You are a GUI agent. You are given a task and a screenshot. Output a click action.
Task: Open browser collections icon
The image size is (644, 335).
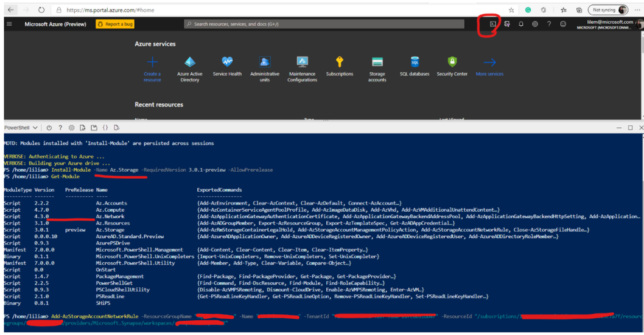point(579,10)
